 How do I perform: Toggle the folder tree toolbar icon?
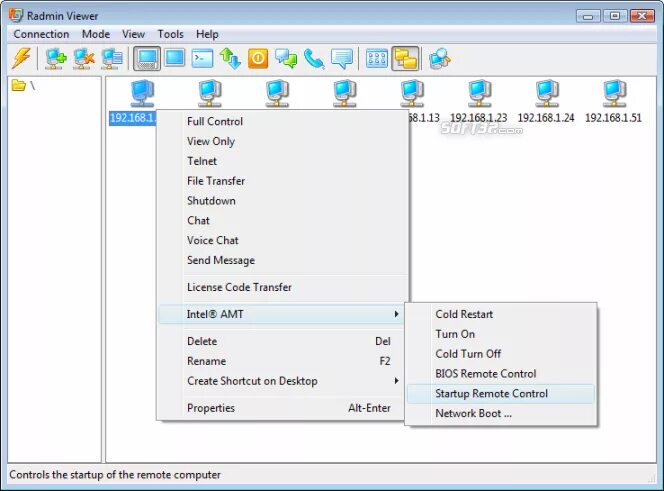405,58
